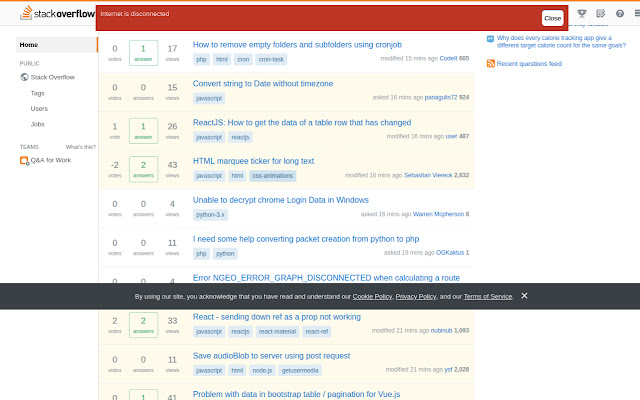Open Tags in the left sidebar
This screenshot has height=400, width=640.
(x=38, y=92)
